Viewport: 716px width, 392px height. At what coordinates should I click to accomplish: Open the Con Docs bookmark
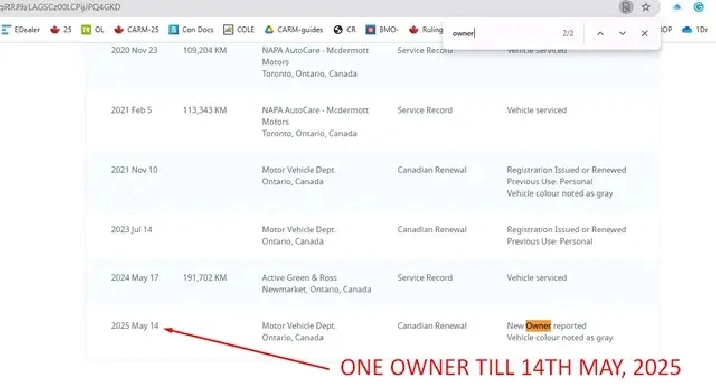pos(191,30)
